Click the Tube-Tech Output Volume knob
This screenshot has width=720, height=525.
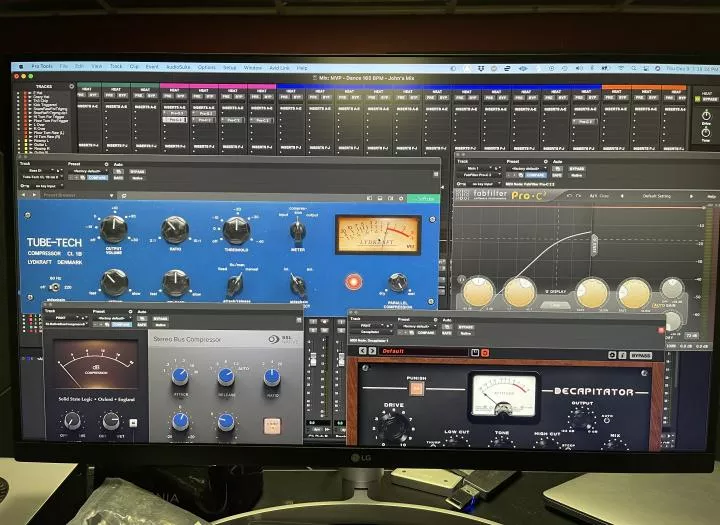(x=113, y=229)
